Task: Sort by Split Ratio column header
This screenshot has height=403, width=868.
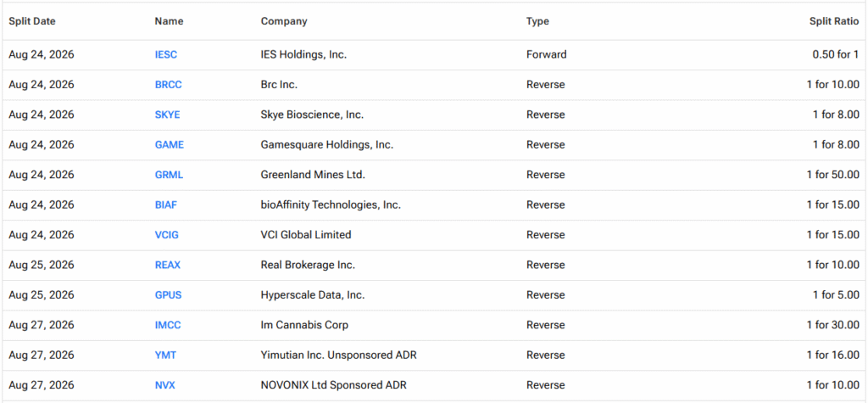Action: coord(834,21)
